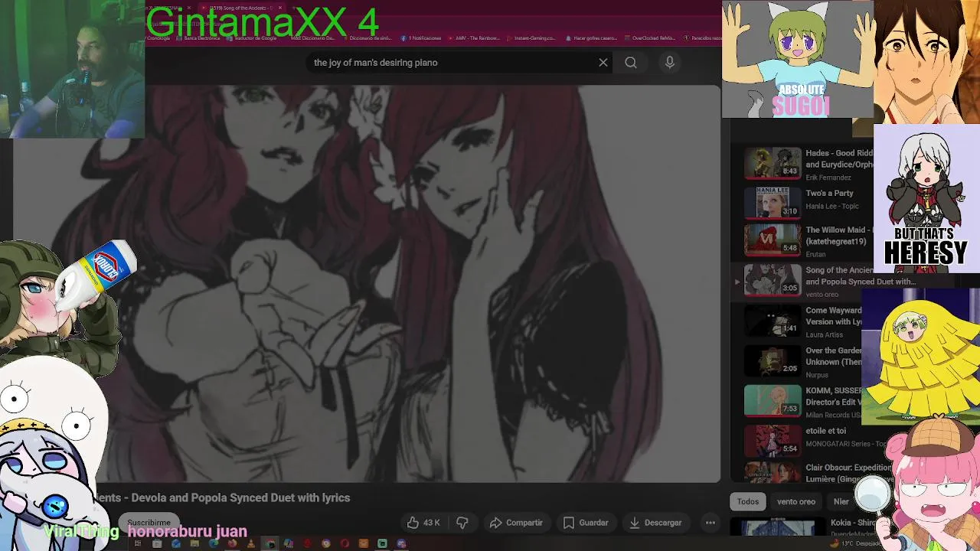The width and height of the screenshot is (980, 551).
Task: Click the Erik Fernandez channel name
Action: click(x=828, y=178)
